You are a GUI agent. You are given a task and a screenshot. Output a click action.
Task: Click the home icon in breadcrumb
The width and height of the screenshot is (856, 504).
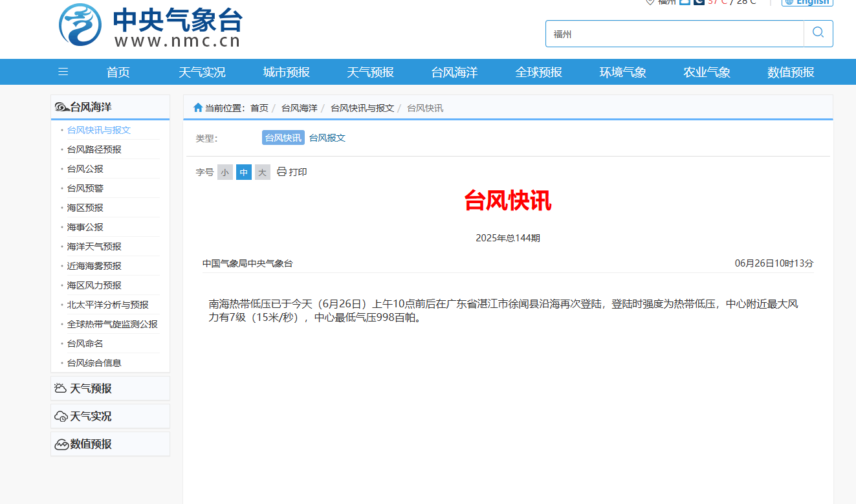click(198, 107)
